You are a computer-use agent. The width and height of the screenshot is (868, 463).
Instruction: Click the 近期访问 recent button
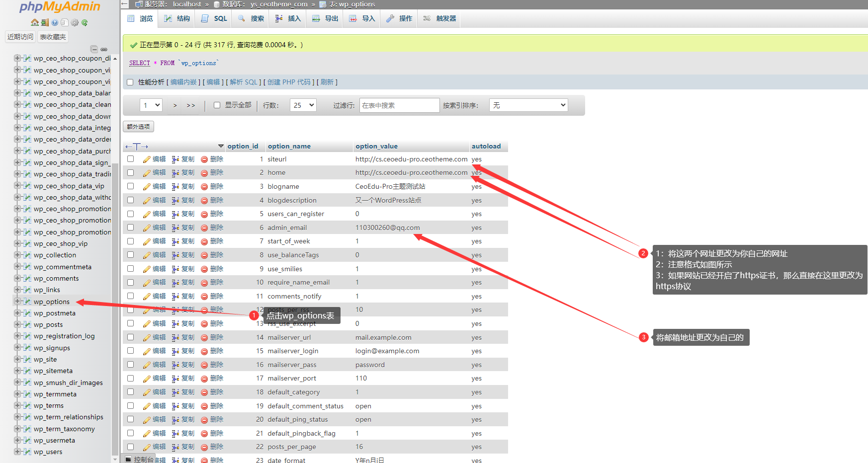(x=20, y=37)
